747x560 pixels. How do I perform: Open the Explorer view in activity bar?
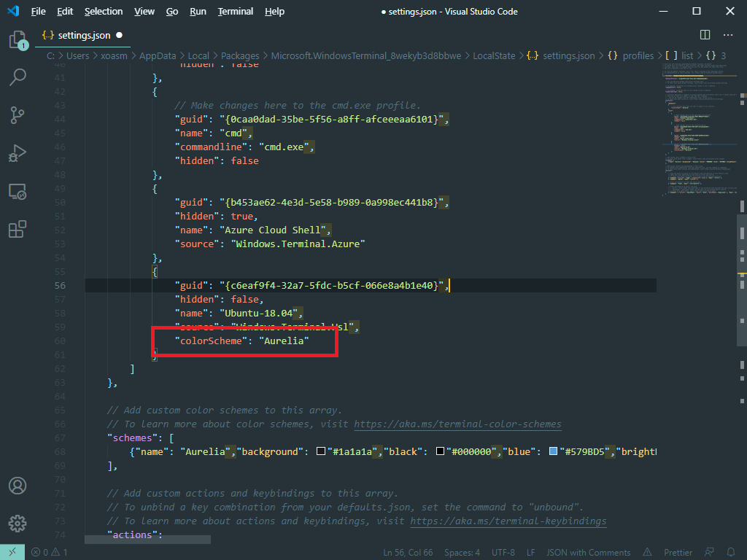(x=18, y=39)
